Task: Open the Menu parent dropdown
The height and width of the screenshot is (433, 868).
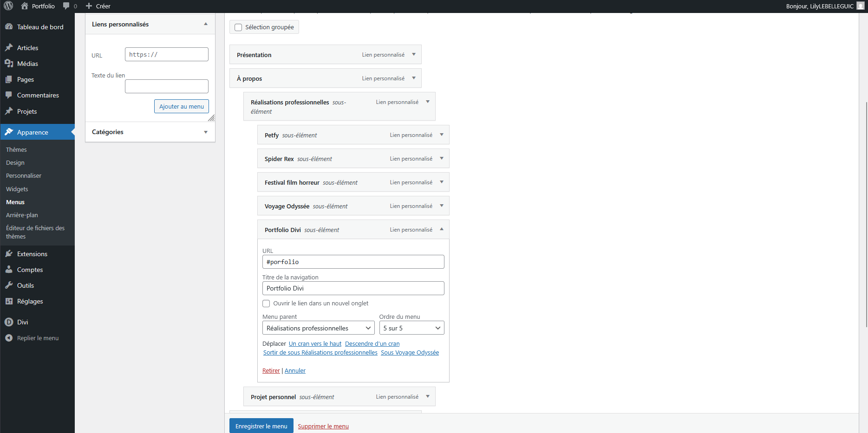Action: [318, 328]
